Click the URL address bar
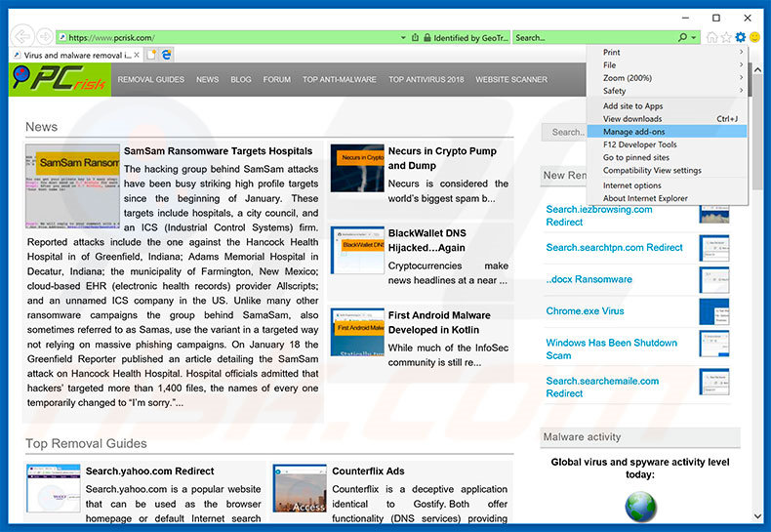 tap(227, 37)
